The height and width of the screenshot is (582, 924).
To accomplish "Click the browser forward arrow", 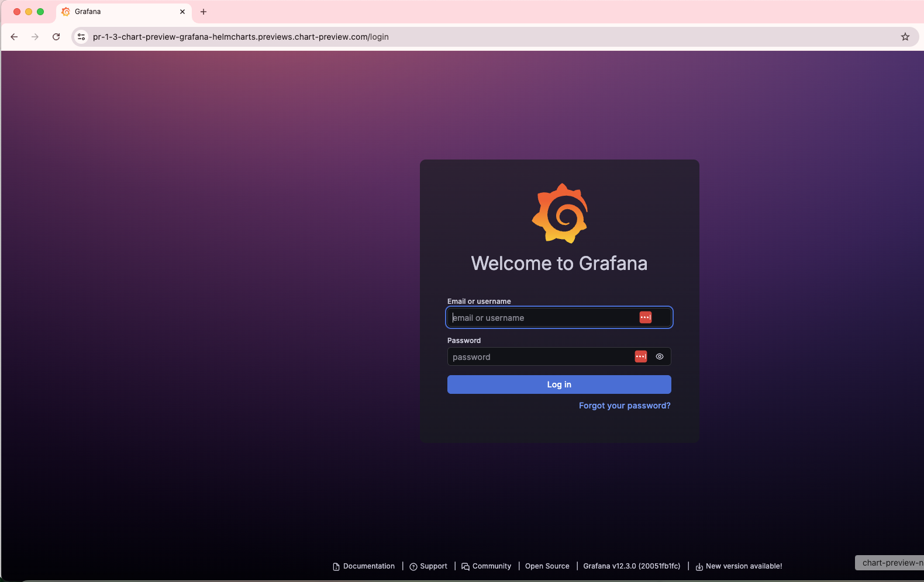I will tap(35, 37).
